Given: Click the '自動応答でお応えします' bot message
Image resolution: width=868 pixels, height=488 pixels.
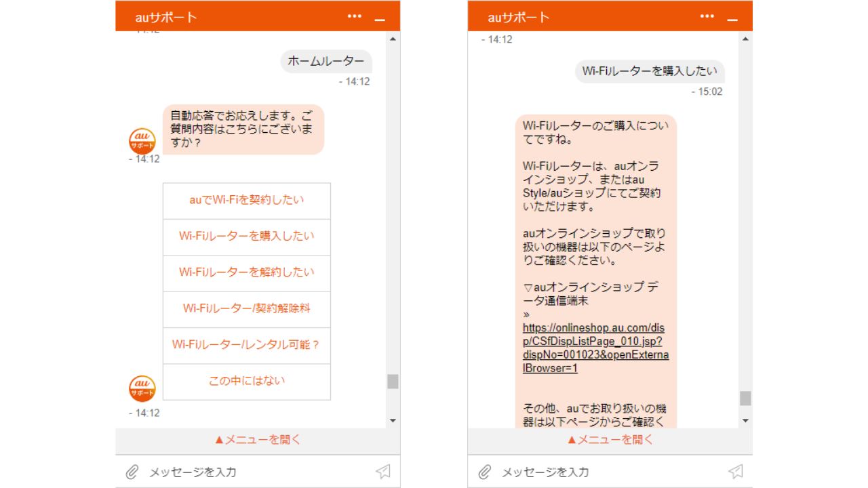Looking at the screenshot, I should [x=243, y=129].
